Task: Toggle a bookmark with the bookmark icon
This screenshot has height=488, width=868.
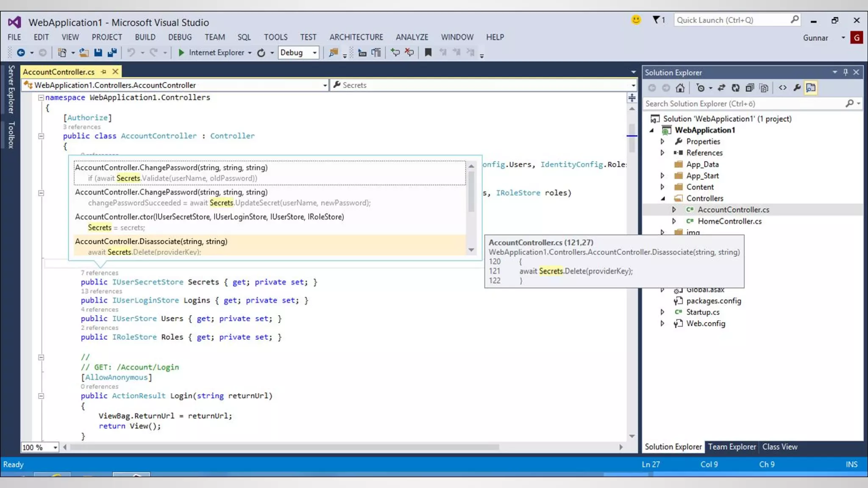Action: (428, 53)
